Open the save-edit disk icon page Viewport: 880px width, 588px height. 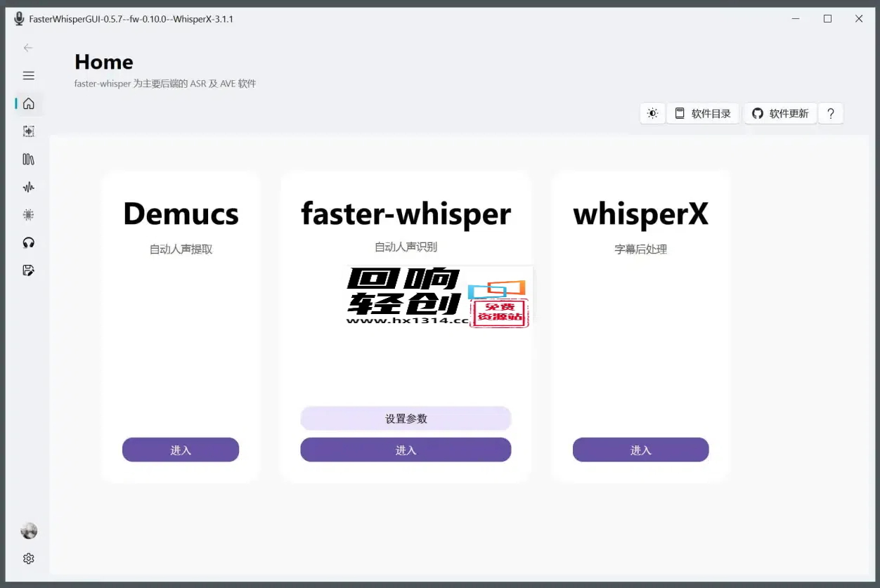[x=28, y=270]
